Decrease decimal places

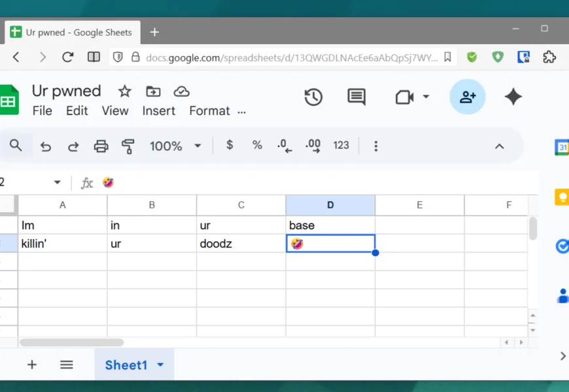coord(284,146)
